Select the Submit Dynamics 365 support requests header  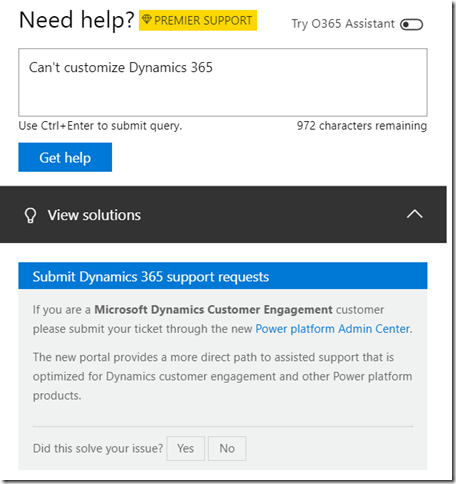click(223, 276)
